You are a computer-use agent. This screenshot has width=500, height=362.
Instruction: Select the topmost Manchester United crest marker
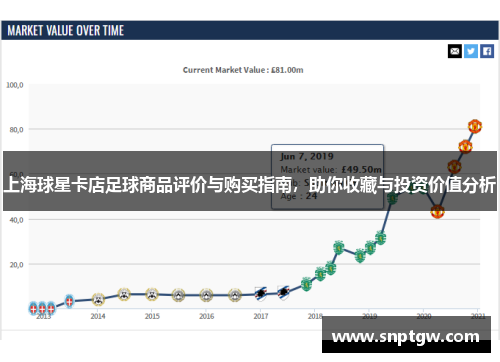click(x=475, y=126)
